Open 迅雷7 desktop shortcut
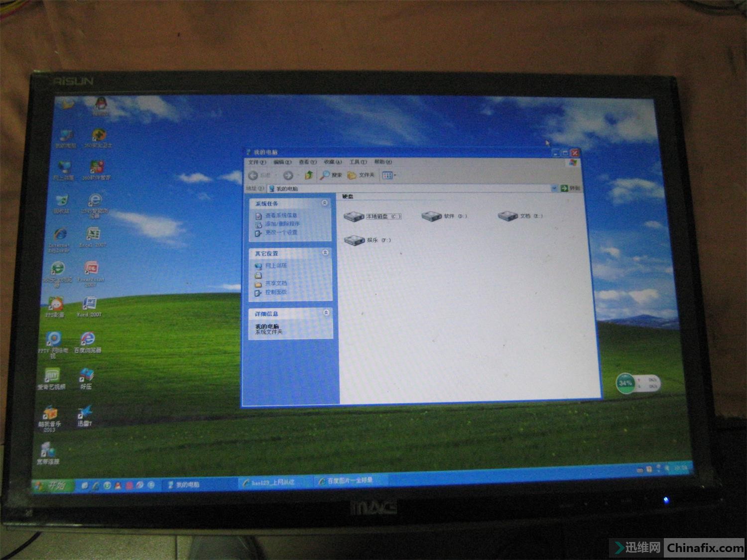This screenshot has width=747, height=560. pyautogui.click(x=85, y=416)
